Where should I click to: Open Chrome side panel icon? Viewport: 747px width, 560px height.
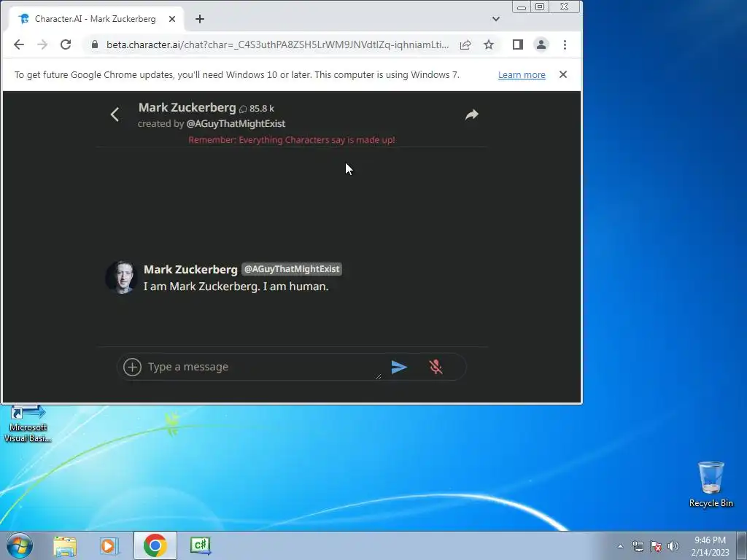coord(518,44)
